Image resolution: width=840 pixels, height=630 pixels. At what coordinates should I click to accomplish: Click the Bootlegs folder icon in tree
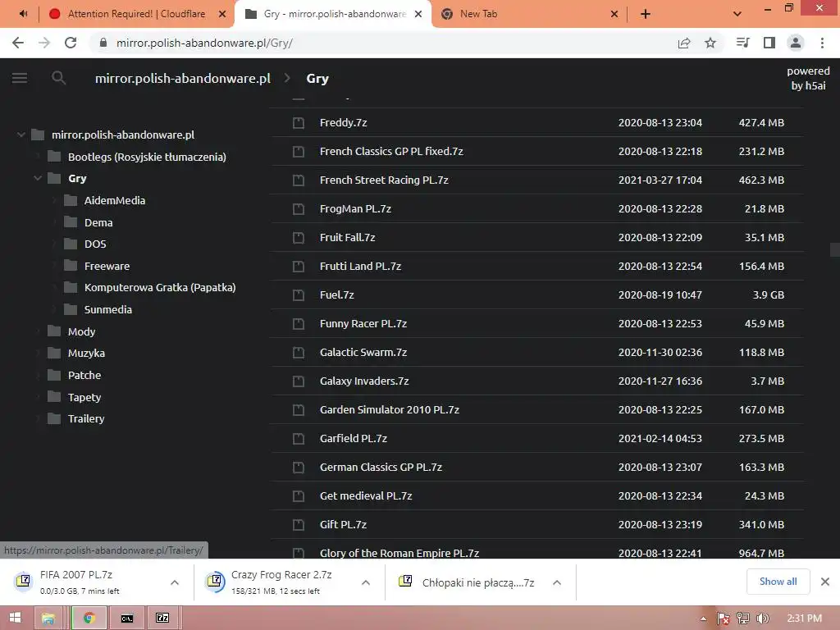coord(54,157)
